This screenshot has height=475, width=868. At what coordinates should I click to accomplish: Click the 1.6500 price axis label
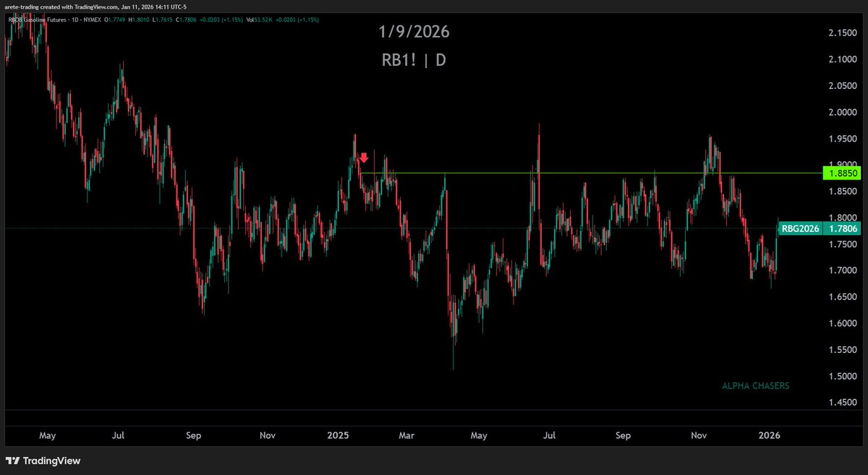point(843,297)
